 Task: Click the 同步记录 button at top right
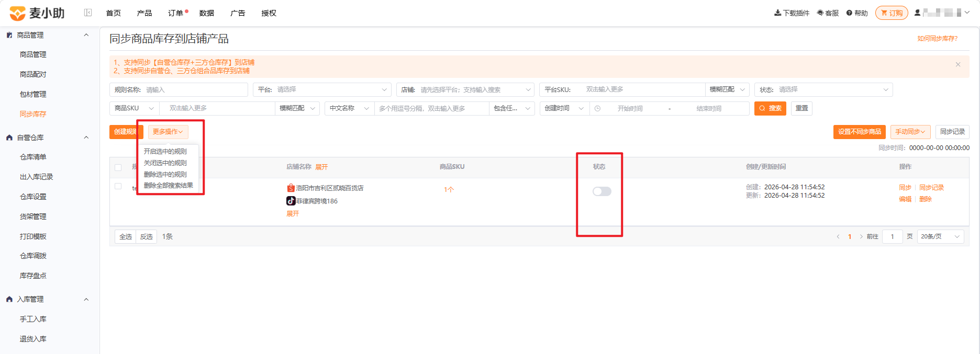click(x=952, y=132)
